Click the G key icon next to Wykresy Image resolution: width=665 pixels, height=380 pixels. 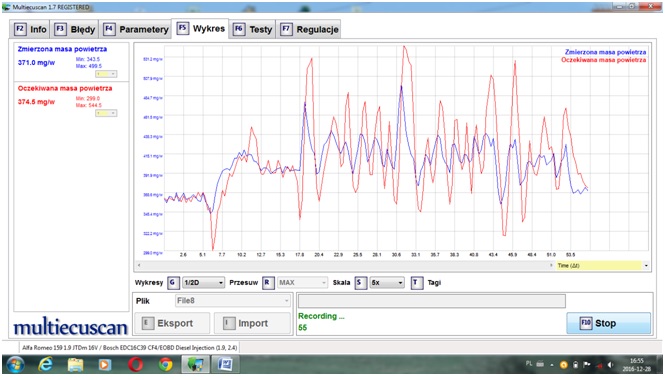(173, 282)
